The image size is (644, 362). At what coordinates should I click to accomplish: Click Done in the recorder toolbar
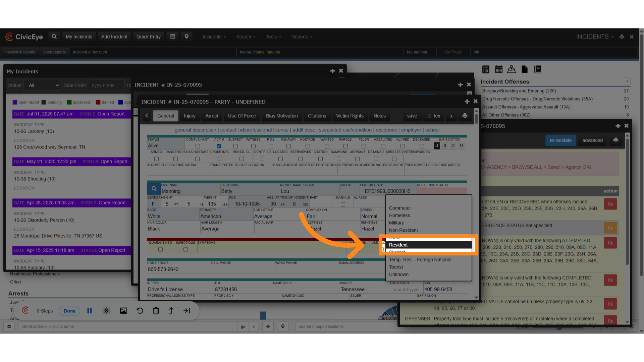click(x=69, y=311)
